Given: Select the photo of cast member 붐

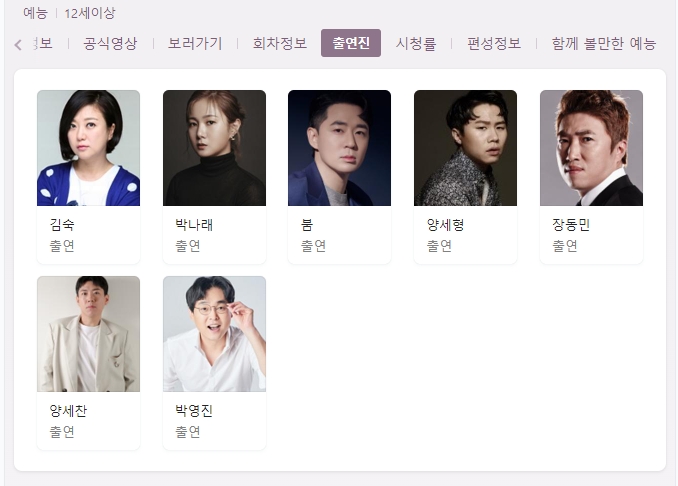Looking at the screenshot, I should click(339, 148).
